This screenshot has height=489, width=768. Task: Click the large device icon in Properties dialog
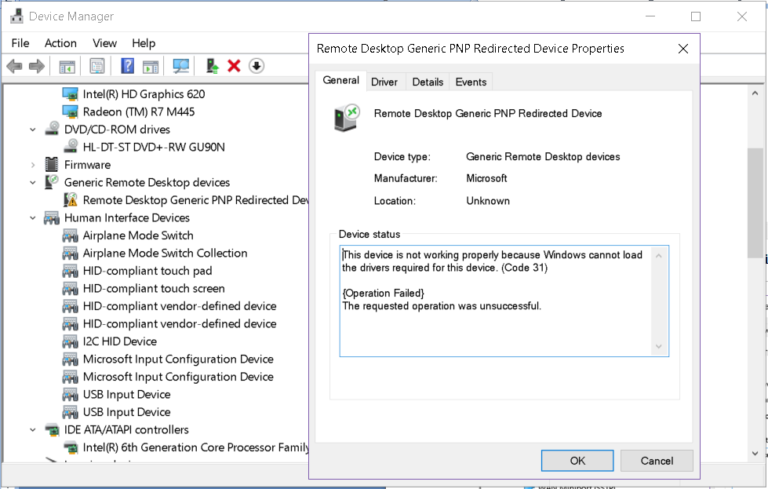(x=346, y=118)
